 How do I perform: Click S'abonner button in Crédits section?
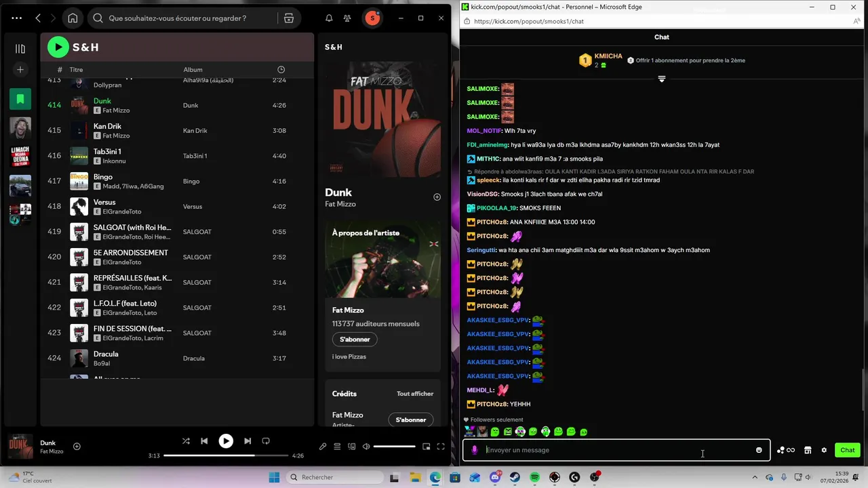411,420
